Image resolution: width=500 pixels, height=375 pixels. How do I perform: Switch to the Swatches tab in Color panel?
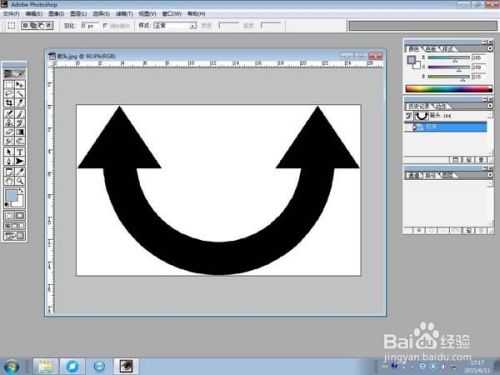tap(431, 49)
